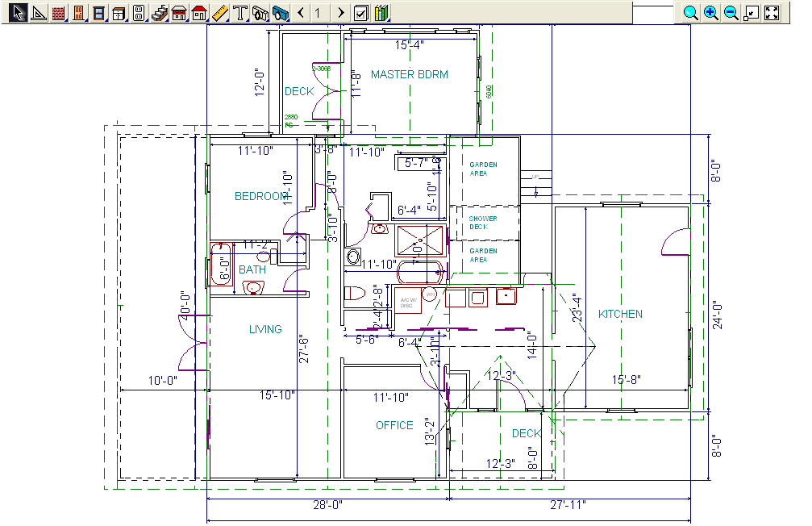This screenshot has width=812, height=526.
Task: Pick the brick Wall tool
Action: click(x=58, y=13)
